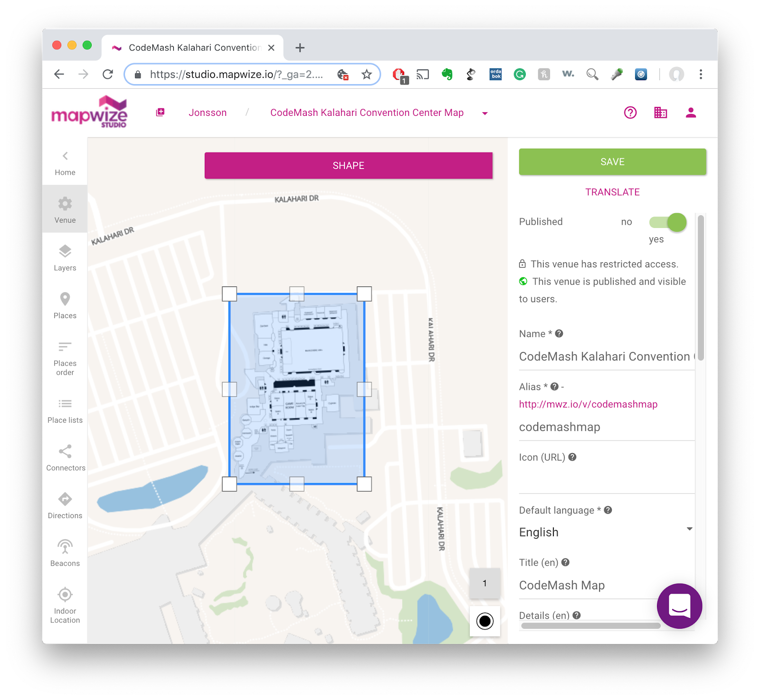760x700 pixels.
Task: Close the CodeMash browser tab
Action: coord(271,47)
